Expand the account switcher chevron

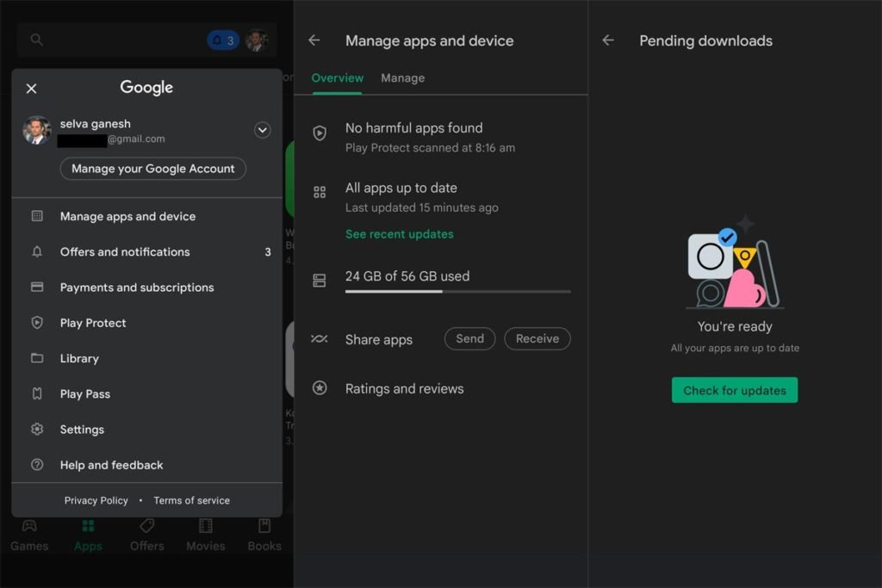point(262,130)
